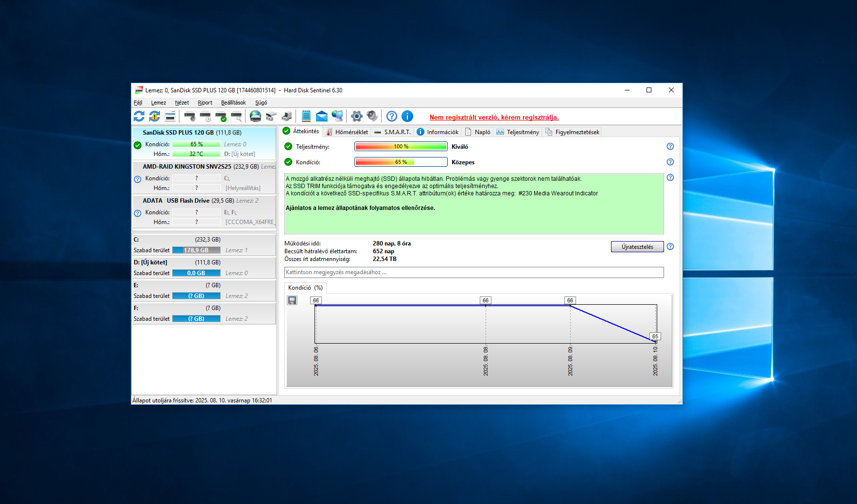The image size is (857, 504).
Task: Click the red registration link
Action: tap(494, 117)
